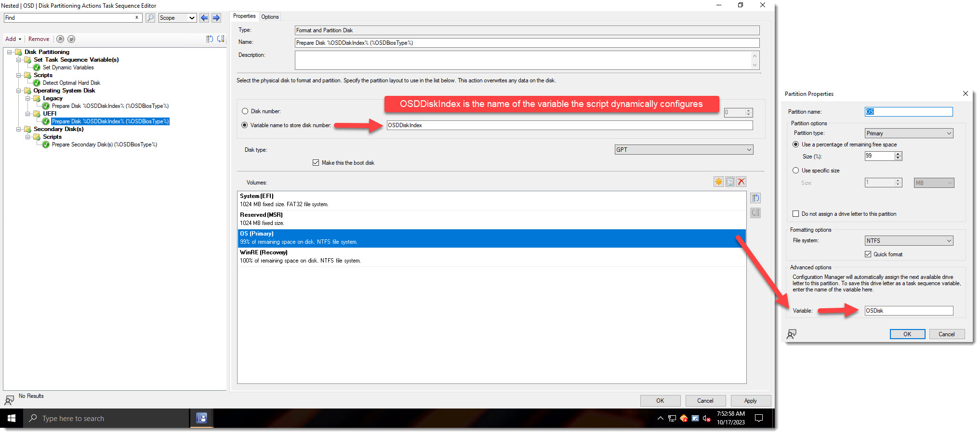Click OK in Partition Properties dialog
980x435 pixels.
(x=907, y=334)
